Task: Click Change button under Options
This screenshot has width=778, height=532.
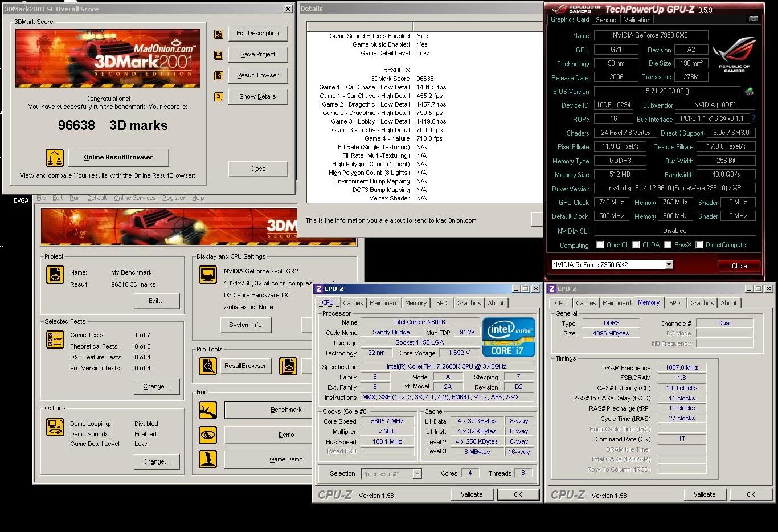Action: click(156, 461)
